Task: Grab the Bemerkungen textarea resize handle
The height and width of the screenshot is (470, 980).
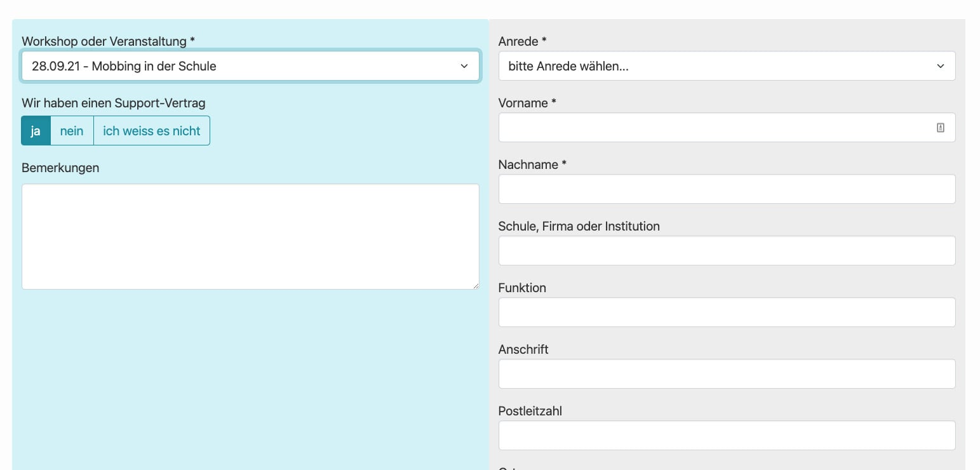Action: (476, 286)
